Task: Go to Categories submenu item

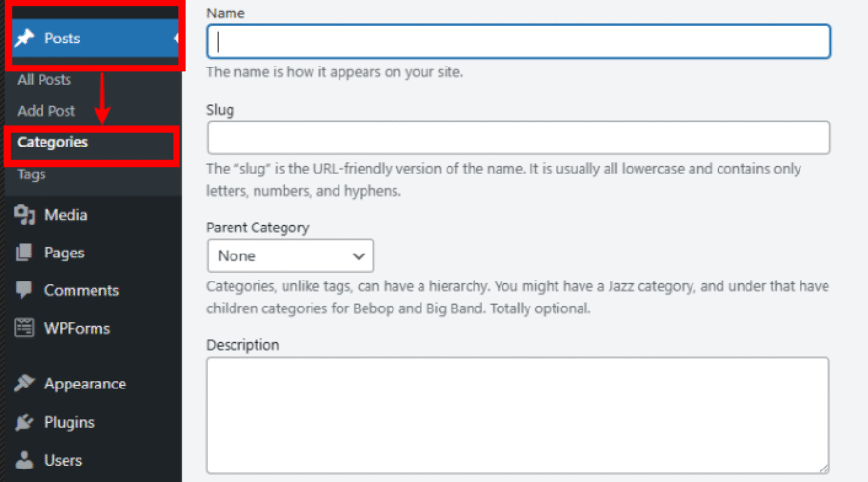Action: pos(52,142)
